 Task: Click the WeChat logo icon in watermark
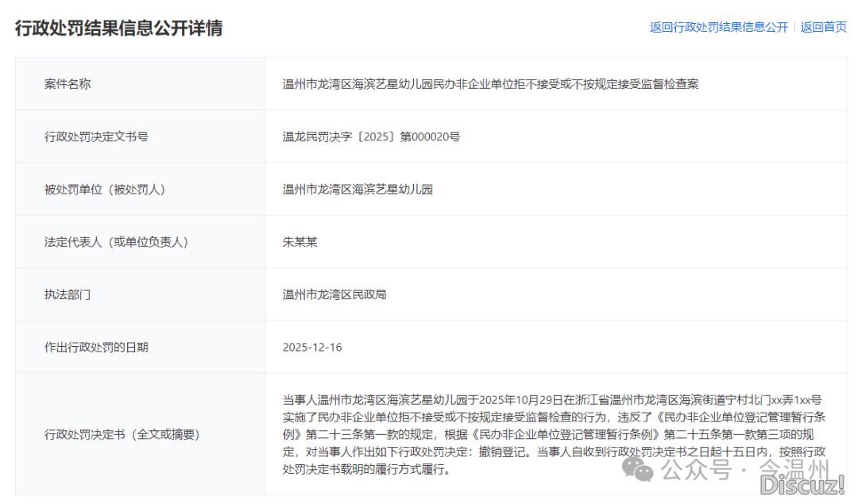pyautogui.click(x=638, y=469)
